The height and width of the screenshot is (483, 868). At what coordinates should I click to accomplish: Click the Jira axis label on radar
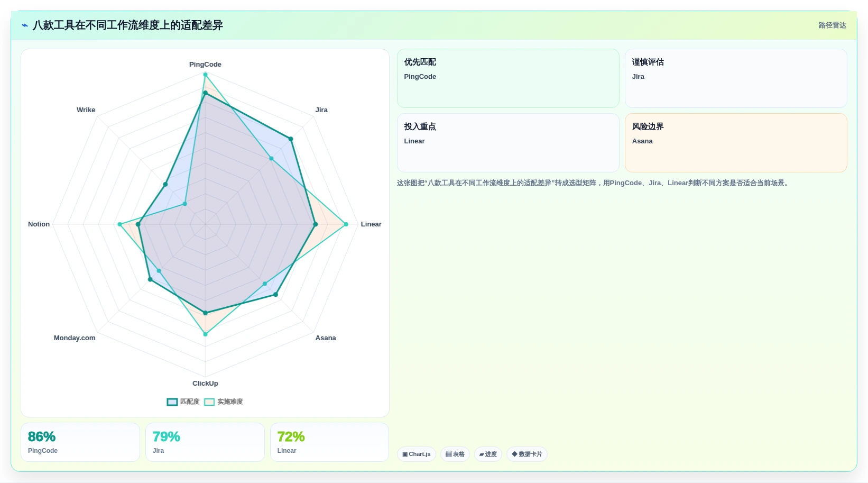(x=321, y=110)
